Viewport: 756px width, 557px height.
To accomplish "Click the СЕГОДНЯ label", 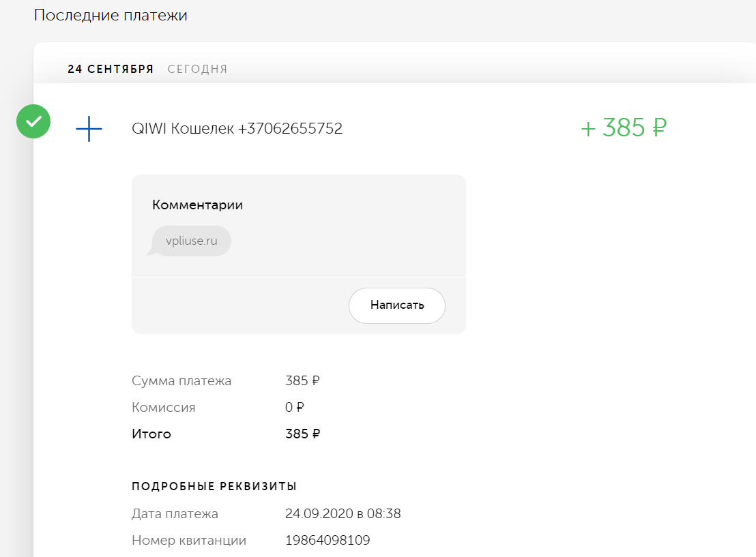I will [x=198, y=69].
